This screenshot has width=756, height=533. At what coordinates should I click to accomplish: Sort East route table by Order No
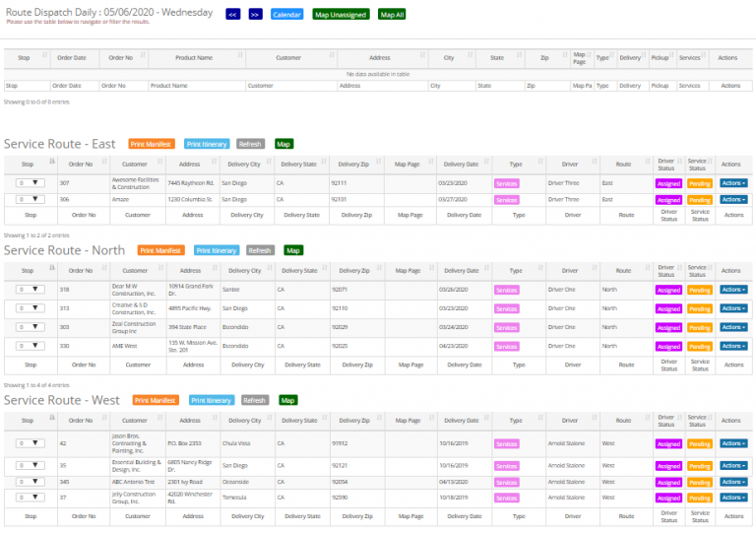(x=84, y=164)
